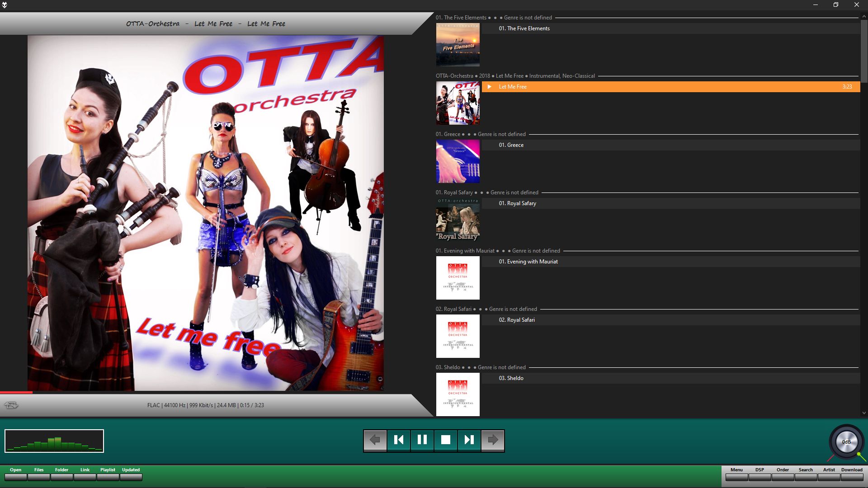Stop the current track
This screenshot has height=488, width=868.
[x=446, y=440]
